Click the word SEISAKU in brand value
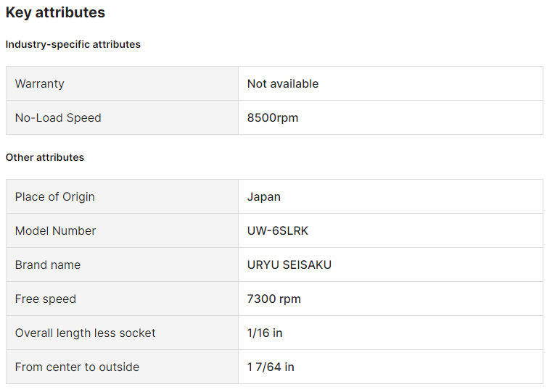The height and width of the screenshot is (392, 547). [308, 264]
